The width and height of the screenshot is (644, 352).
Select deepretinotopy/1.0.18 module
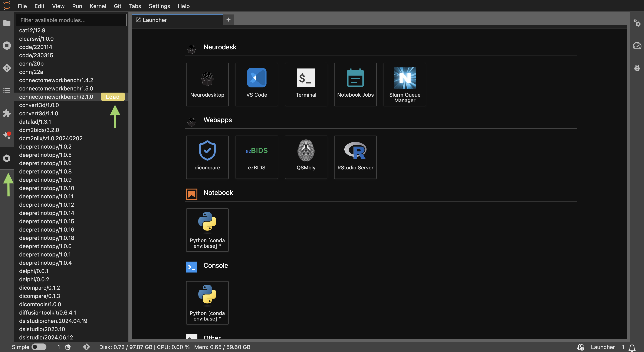pos(46,238)
